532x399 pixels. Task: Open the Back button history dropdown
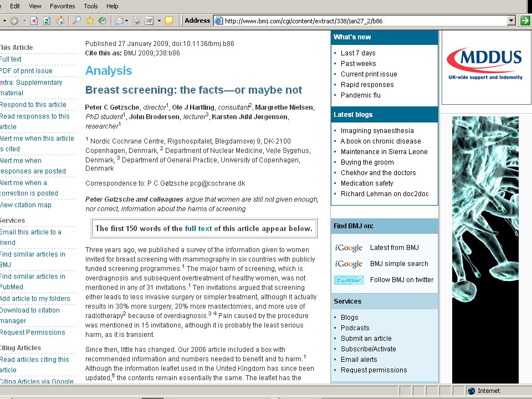point(4,21)
